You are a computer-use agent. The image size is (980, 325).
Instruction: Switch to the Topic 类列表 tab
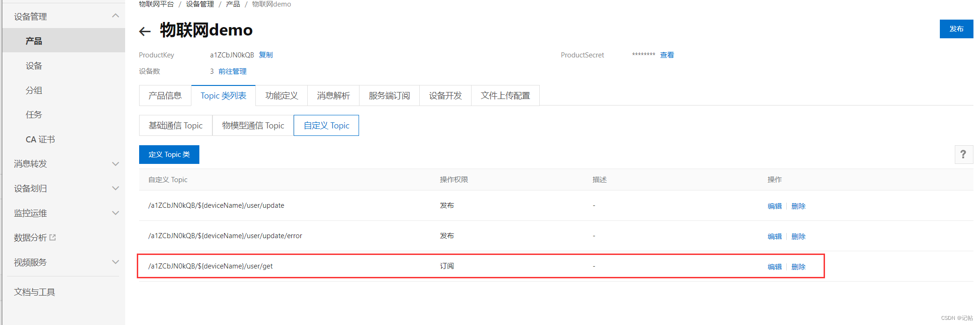224,95
